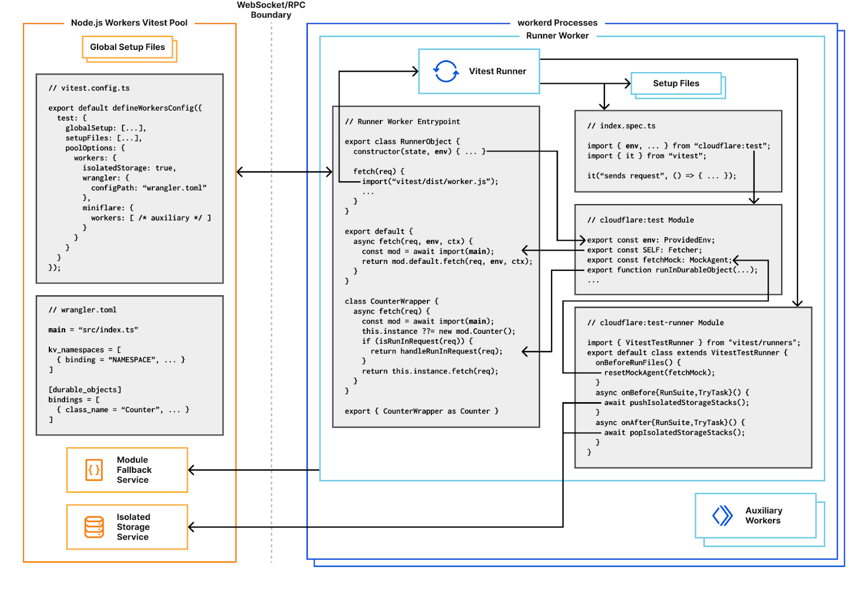Click the Vitest Runner label

click(x=497, y=71)
